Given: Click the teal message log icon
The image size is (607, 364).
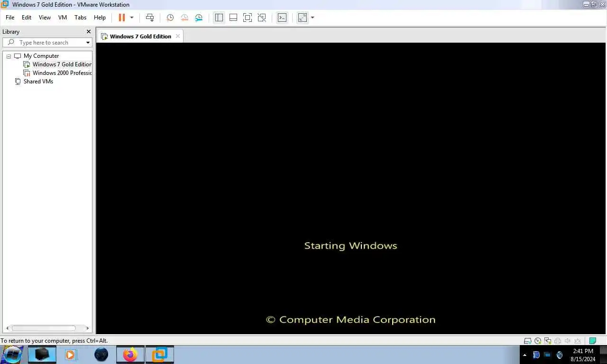Looking at the screenshot, I should (592, 341).
